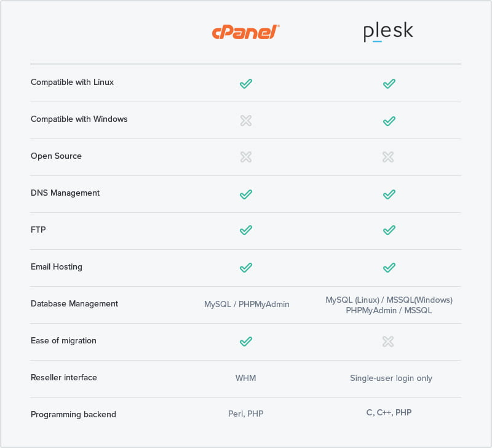Click 'Single-user login only' text
Screen dimensions: 492x448
[x=391, y=378]
